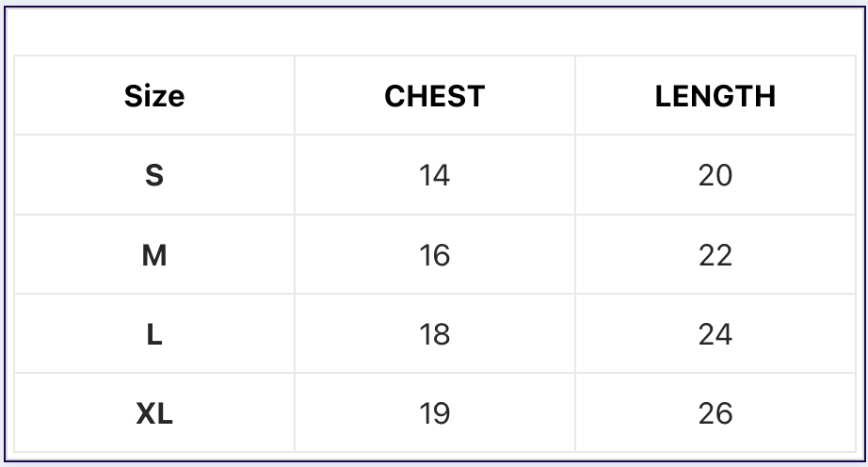This screenshot has height=467, width=868.
Task: Click the bold letter M row label
Action: (x=154, y=255)
